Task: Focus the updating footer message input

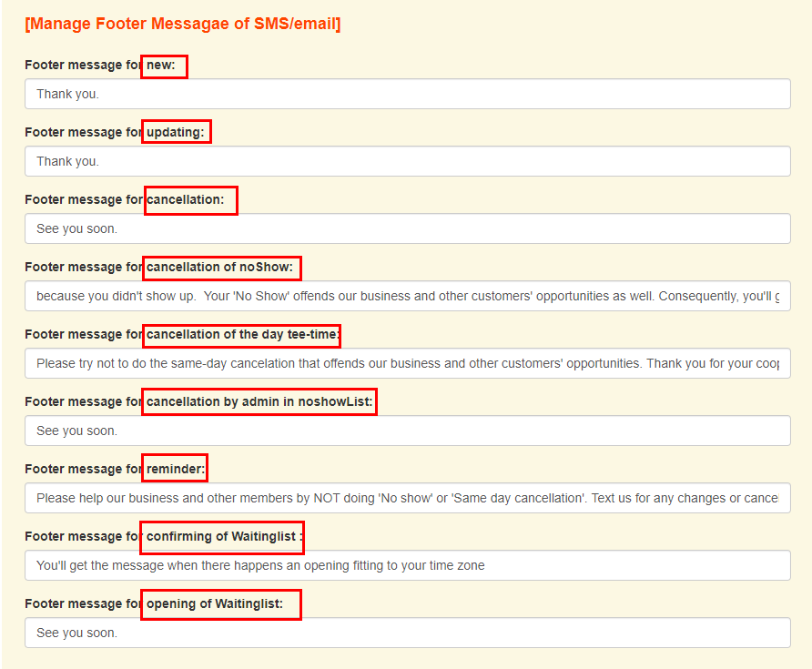Action: (407, 161)
